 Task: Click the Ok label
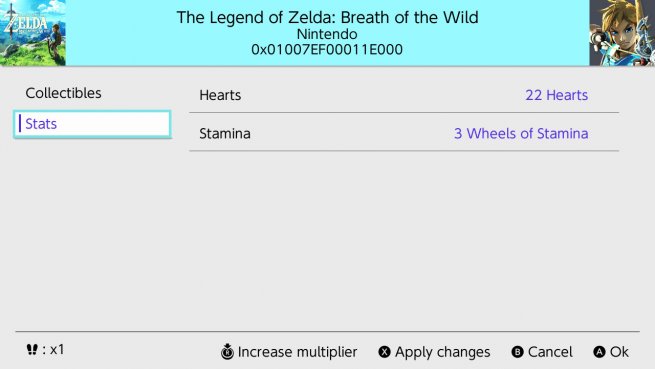[x=619, y=352]
